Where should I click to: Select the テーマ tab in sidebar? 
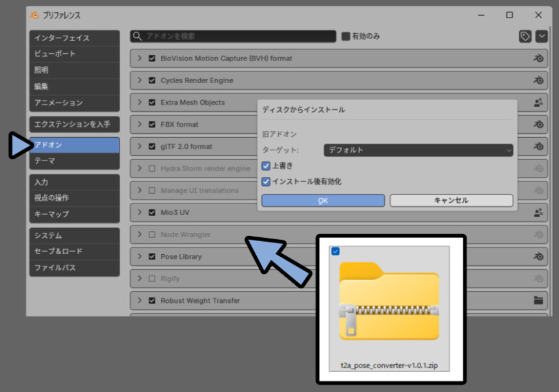click(x=74, y=161)
